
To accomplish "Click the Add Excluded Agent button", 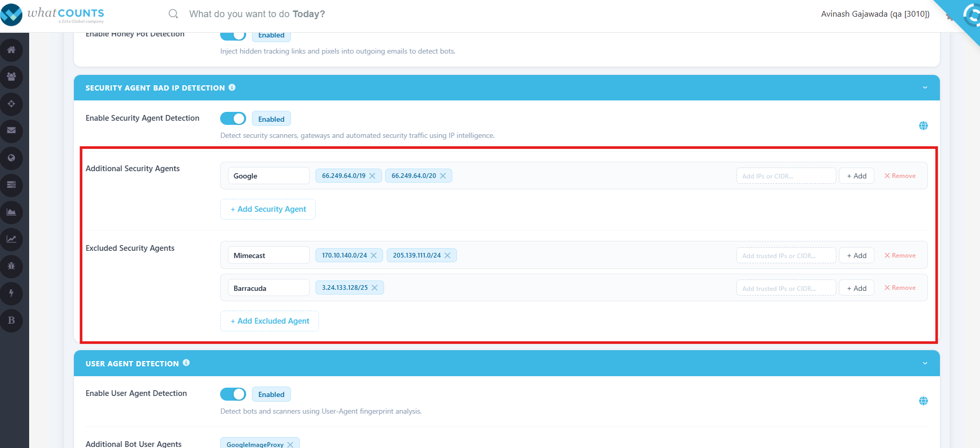I will coord(270,321).
